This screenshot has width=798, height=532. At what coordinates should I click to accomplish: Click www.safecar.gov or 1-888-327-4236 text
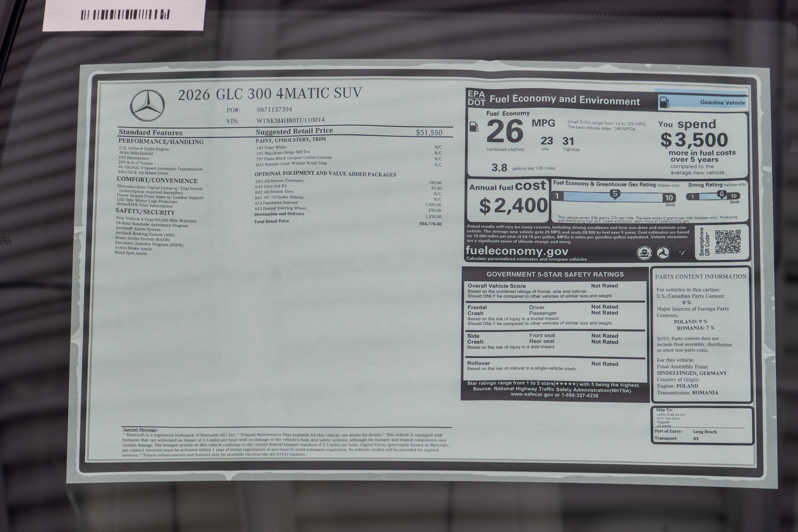[x=554, y=395]
